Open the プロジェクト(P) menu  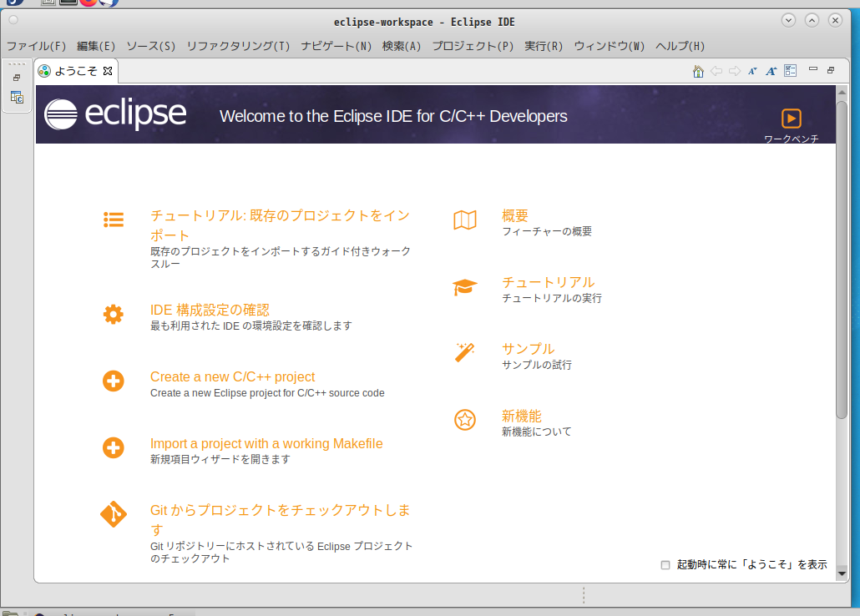coord(473,46)
